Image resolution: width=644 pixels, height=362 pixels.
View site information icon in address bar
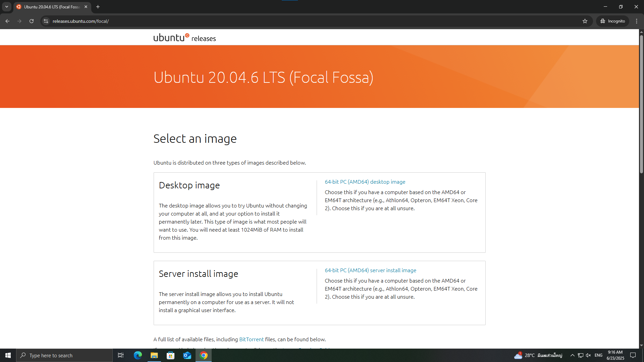[46, 21]
